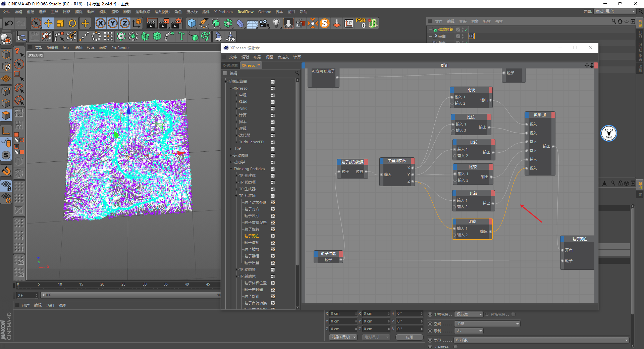Click the PSR 0 reset icon

(x=361, y=23)
